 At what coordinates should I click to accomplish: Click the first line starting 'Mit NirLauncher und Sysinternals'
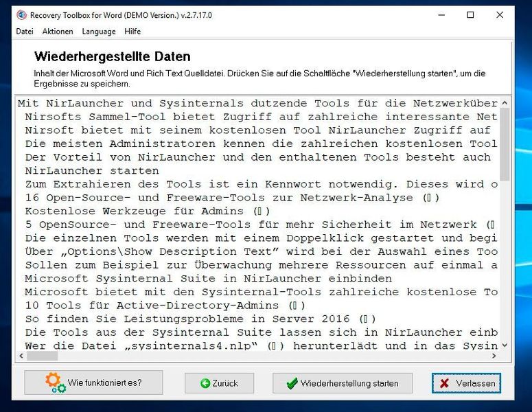coord(257,103)
